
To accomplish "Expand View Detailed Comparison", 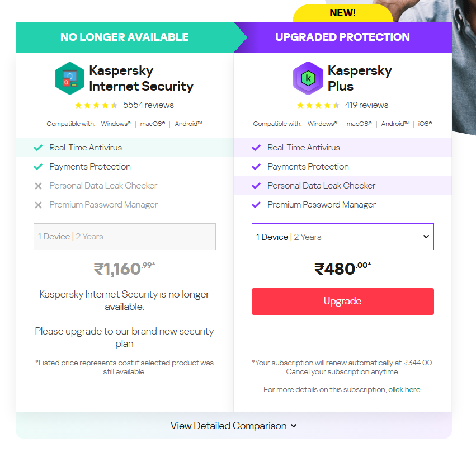I will 233,426.
